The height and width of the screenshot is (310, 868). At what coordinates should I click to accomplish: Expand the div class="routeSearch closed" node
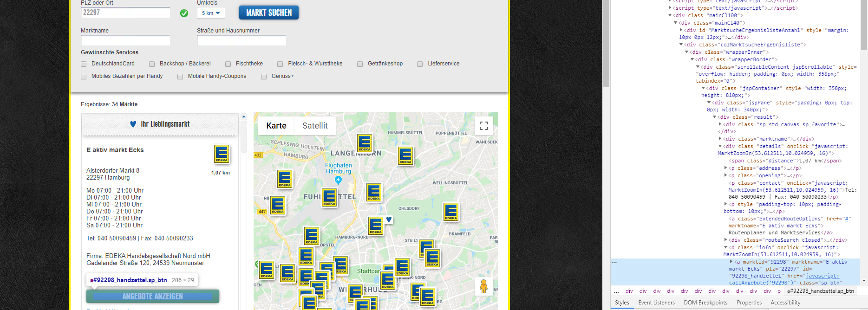[726, 240]
